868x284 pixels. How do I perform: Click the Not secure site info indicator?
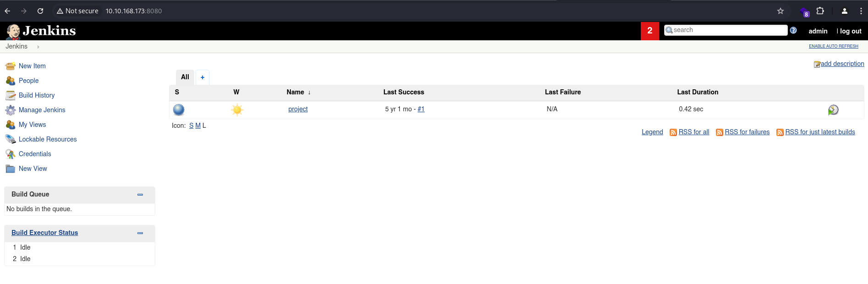click(x=77, y=11)
